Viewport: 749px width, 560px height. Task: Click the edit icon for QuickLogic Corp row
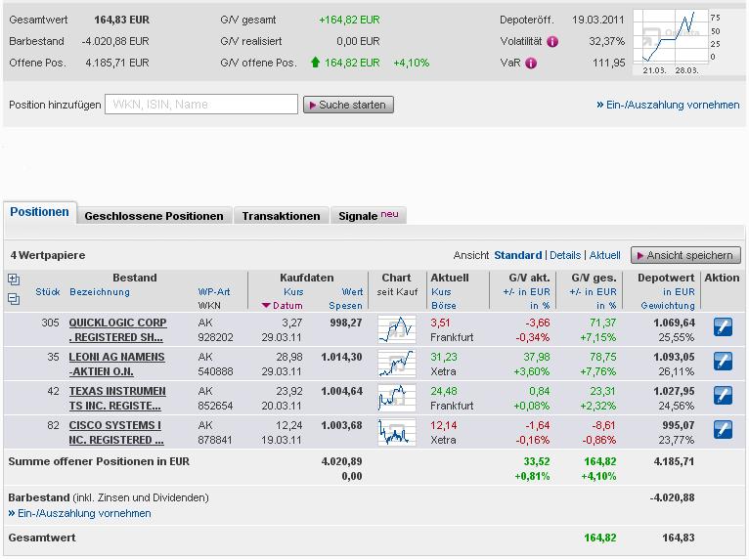[723, 326]
